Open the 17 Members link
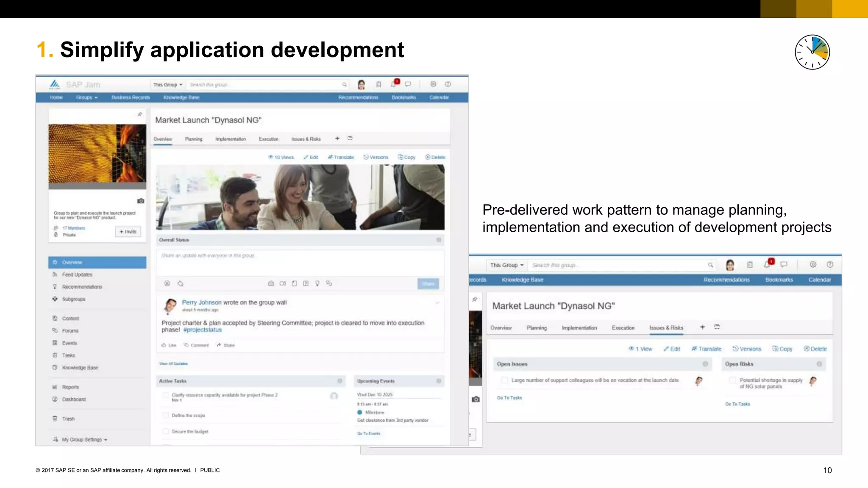Screen dimensions: 868x488 74,228
